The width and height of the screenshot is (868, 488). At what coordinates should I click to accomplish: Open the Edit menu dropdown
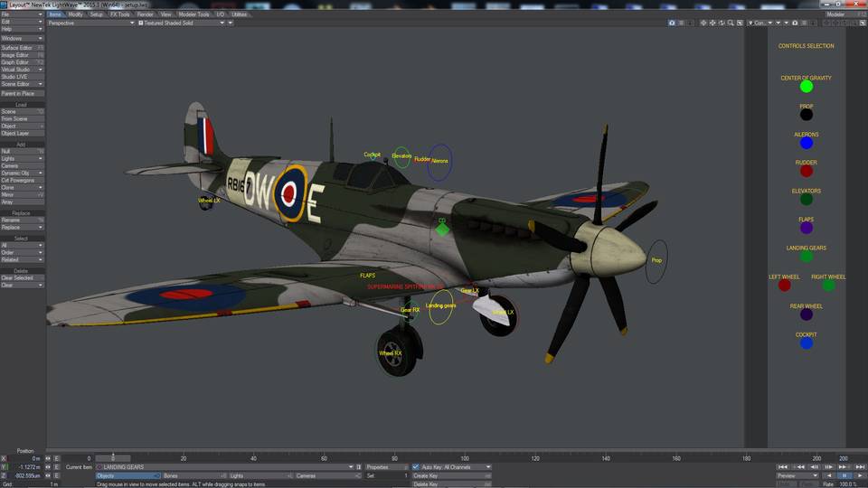(x=22, y=22)
